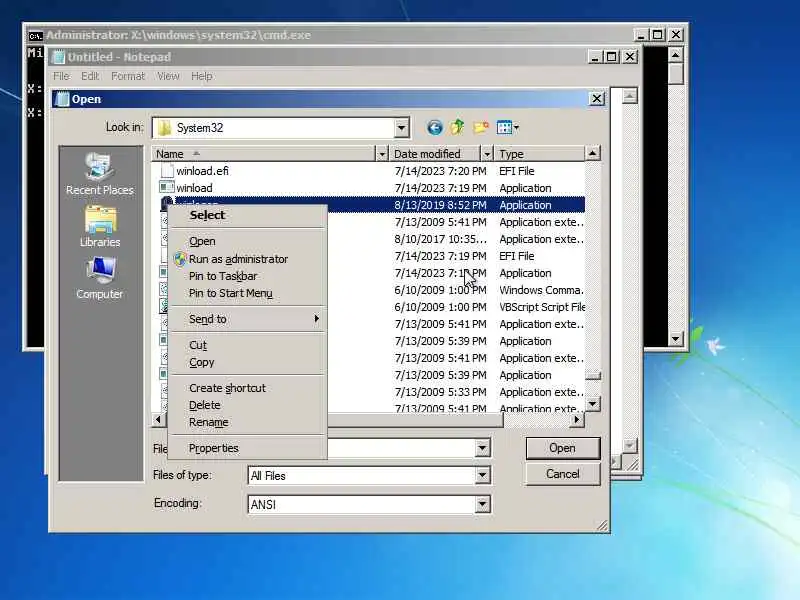The height and width of the screenshot is (600, 800).
Task: Click the VBScript Script File type cell
Action: pos(542,307)
